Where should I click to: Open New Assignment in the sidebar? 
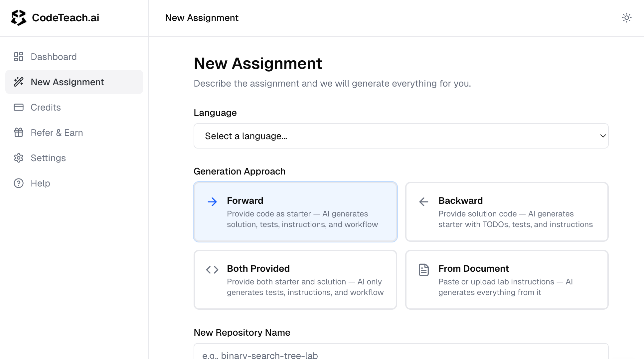(74, 82)
